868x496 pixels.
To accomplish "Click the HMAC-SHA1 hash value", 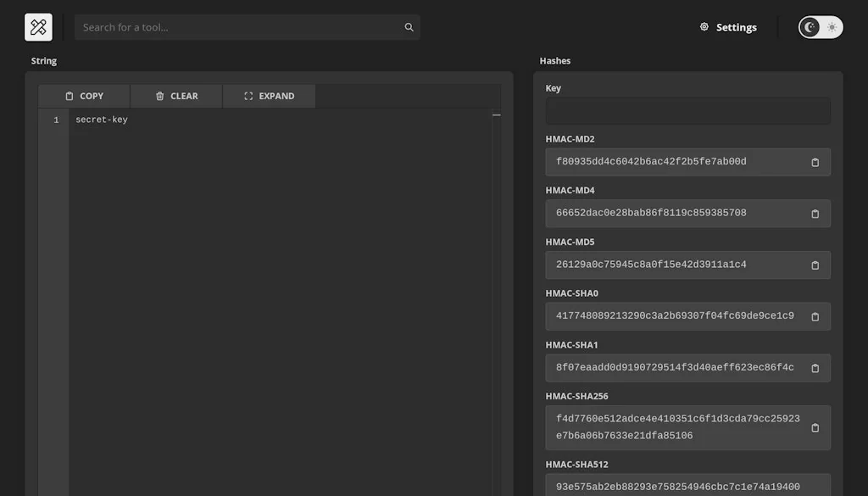I will point(675,368).
